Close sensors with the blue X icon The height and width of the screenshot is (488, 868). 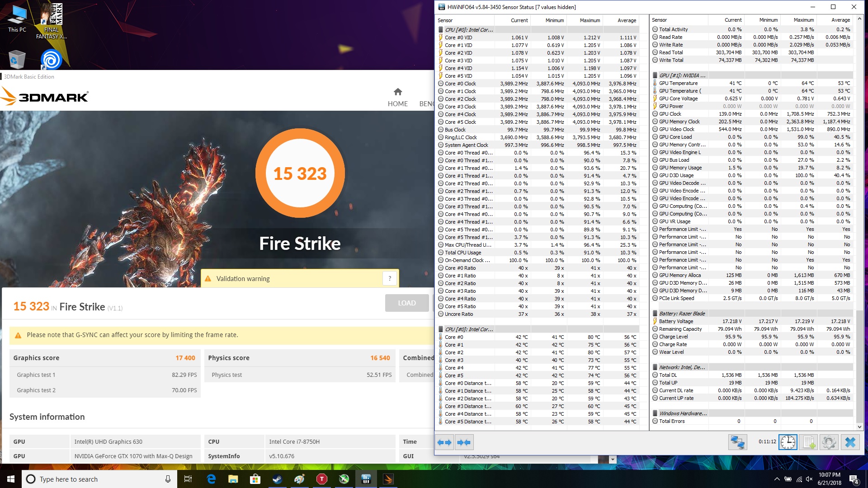[x=850, y=442]
